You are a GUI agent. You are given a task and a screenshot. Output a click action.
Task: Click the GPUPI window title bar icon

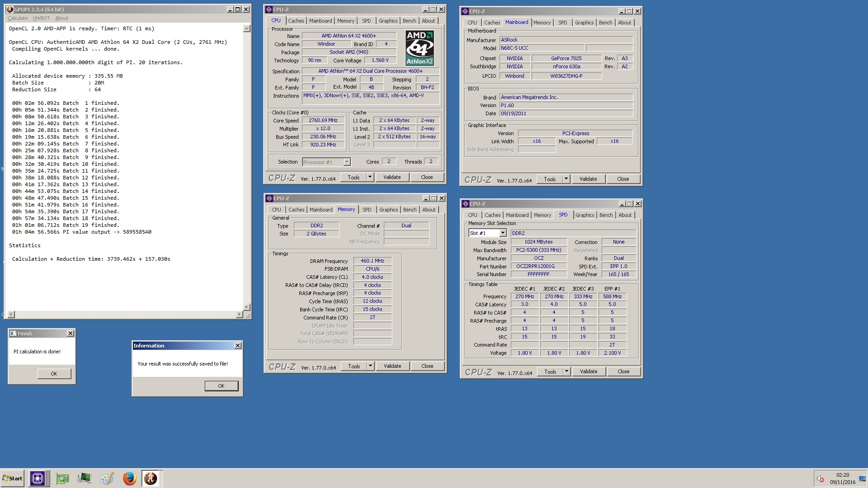coord(10,9)
